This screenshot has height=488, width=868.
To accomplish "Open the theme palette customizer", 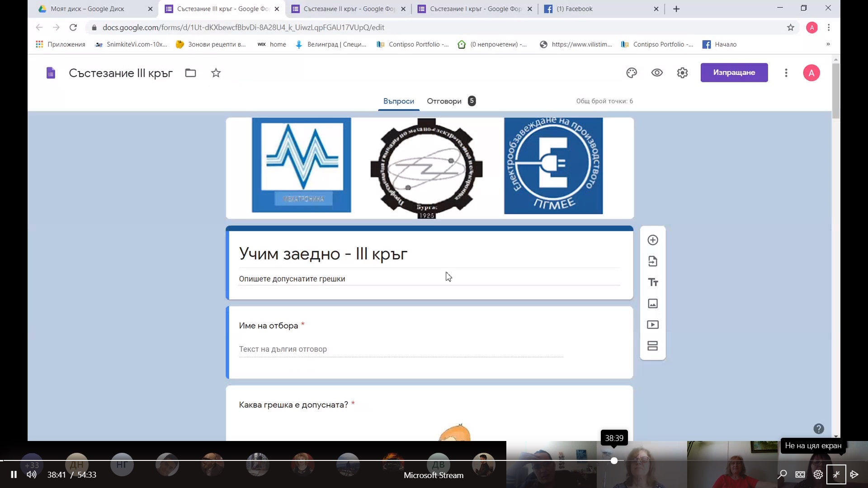I will 632,73.
